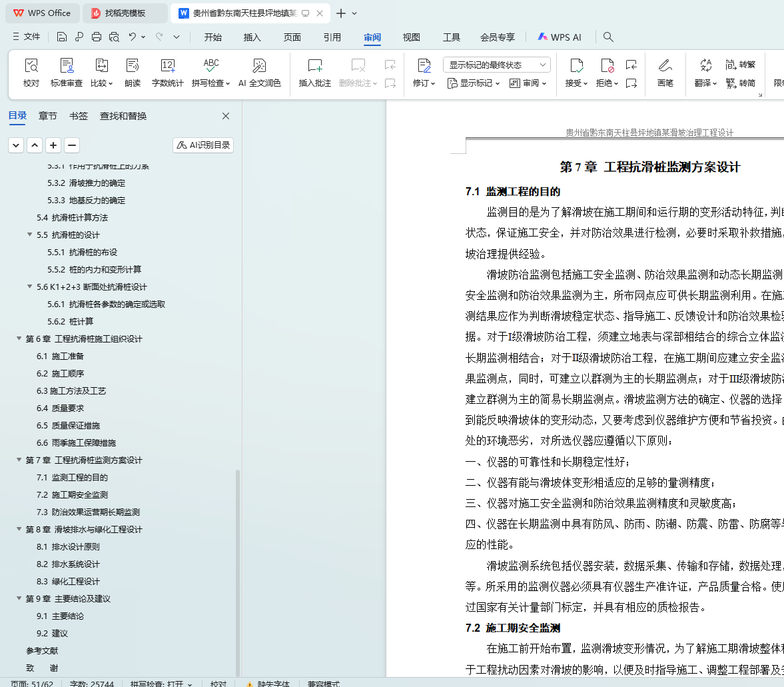Select the 画笔 pen tool
This screenshot has width=784, height=687.
[x=665, y=66]
